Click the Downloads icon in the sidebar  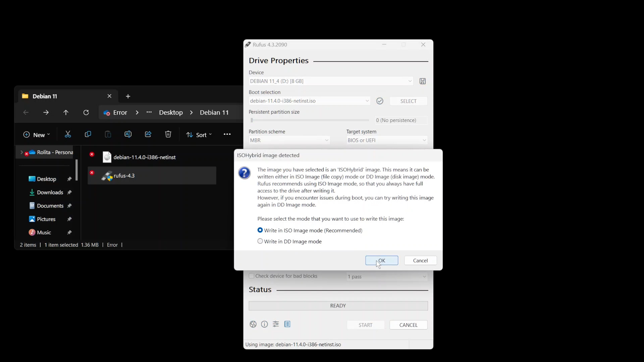point(32,192)
